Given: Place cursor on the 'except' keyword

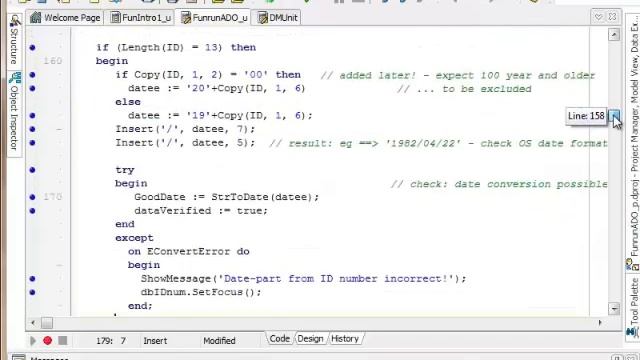Looking at the screenshot, I should coord(134,238).
